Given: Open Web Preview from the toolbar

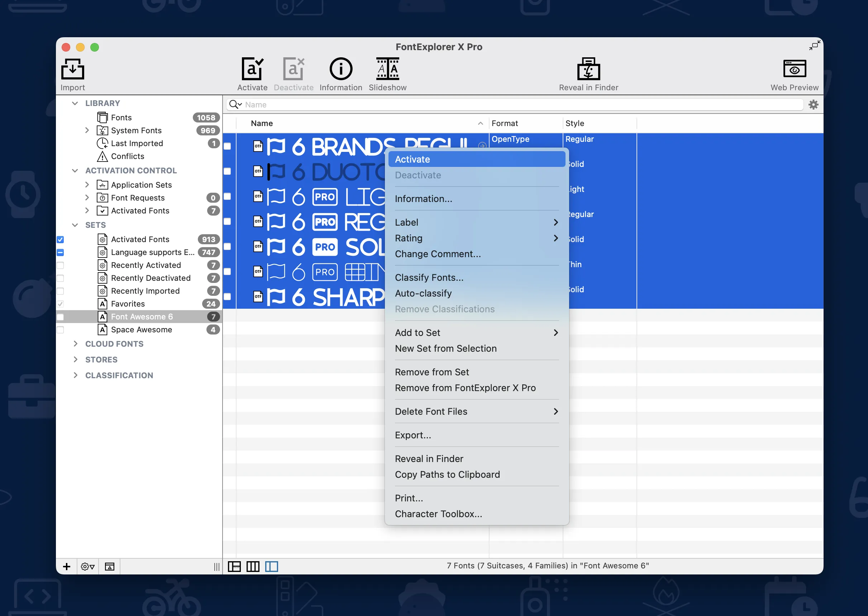Looking at the screenshot, I should pyautogui.click(x=795, y=72).
